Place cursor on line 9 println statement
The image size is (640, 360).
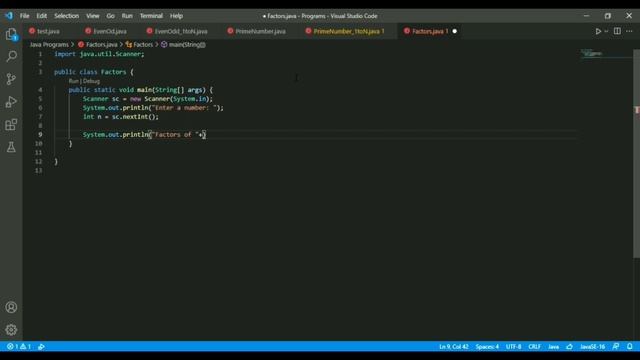click(144, 134)
